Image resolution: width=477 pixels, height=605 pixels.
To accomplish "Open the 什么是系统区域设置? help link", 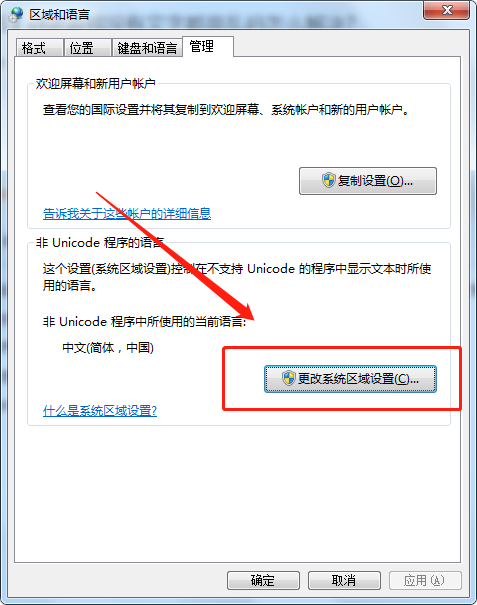I will tap(100, 411).
